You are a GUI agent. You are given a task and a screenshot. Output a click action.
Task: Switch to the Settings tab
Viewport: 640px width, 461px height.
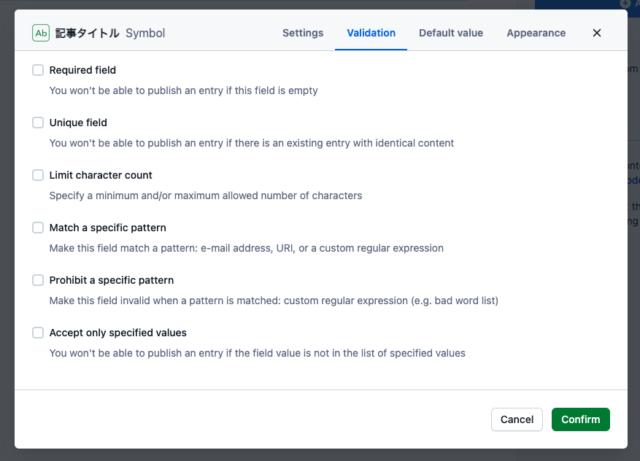pos(302,33)
